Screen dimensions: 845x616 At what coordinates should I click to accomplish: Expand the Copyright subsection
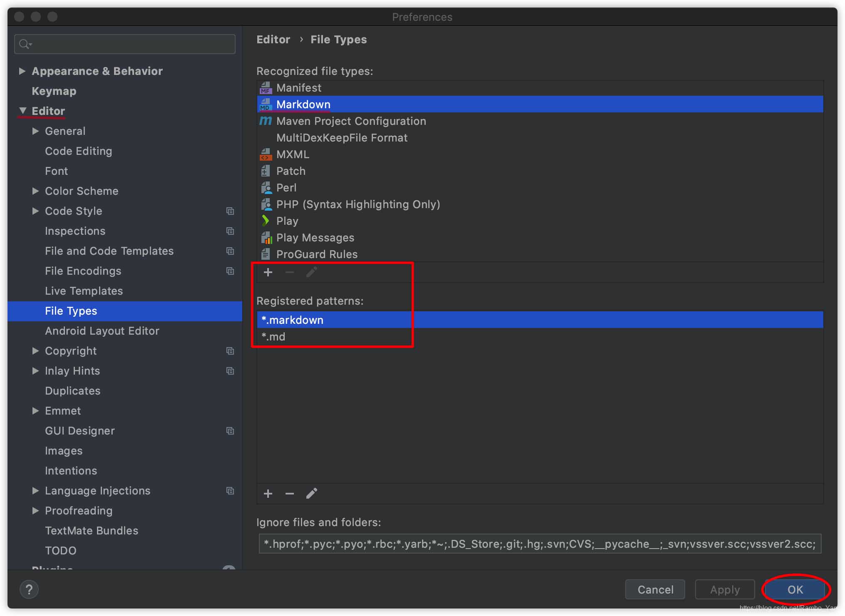point(35,351)
